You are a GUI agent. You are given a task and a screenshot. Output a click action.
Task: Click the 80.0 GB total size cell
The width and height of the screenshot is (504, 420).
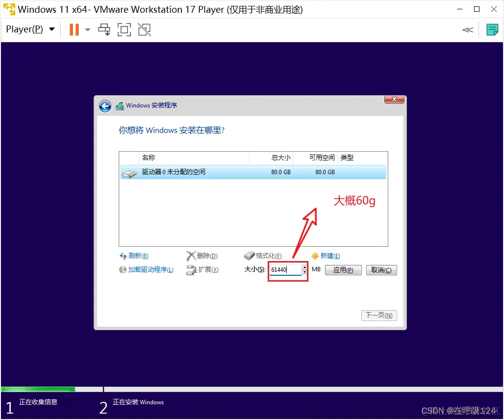280,172
